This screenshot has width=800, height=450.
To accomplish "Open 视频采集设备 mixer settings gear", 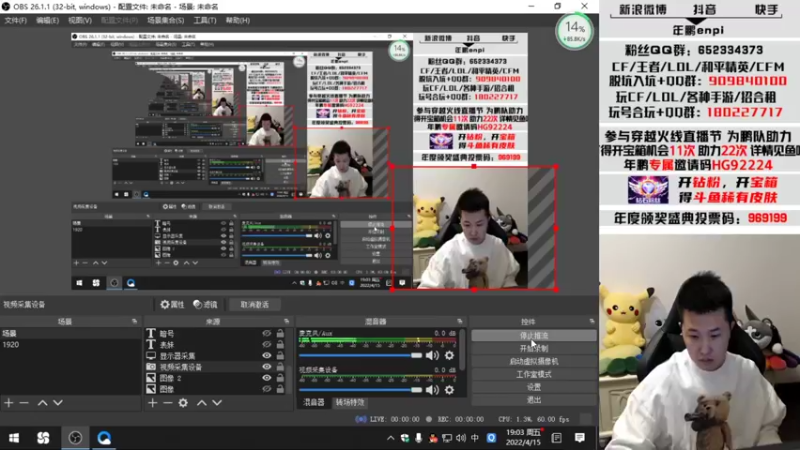I will point(449,390).
